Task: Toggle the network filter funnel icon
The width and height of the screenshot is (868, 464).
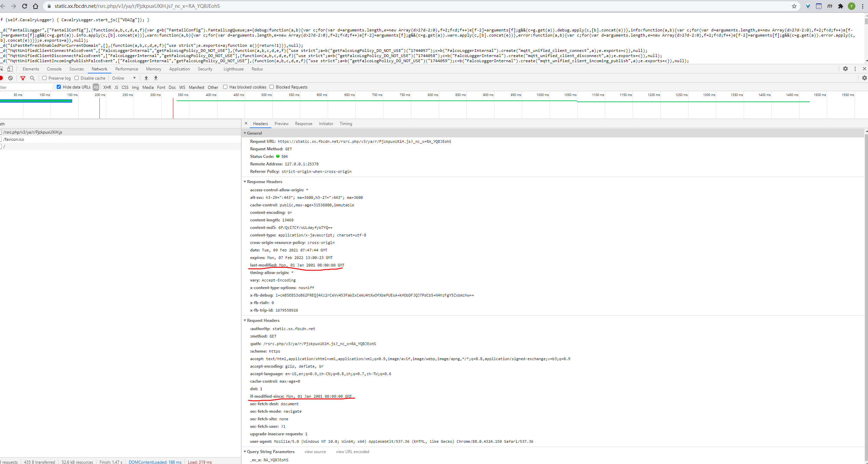Action: [x=23, y=78]
